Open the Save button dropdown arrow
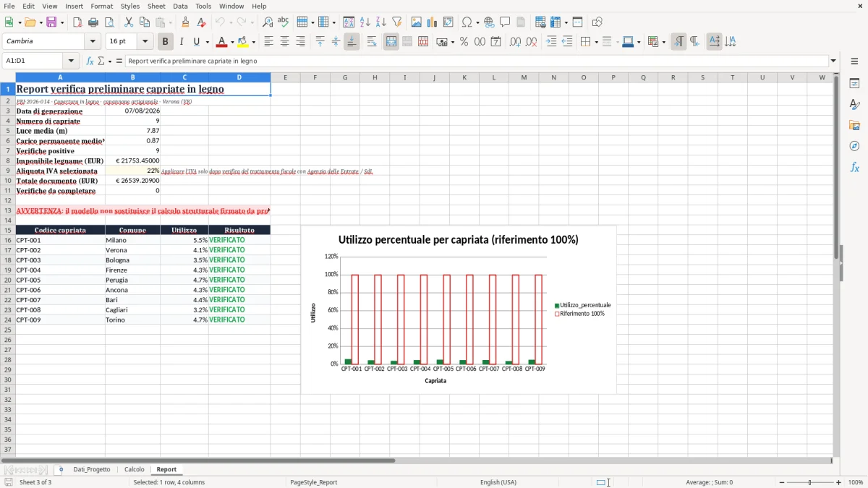The image size is (868, 488). pos(61,22)
